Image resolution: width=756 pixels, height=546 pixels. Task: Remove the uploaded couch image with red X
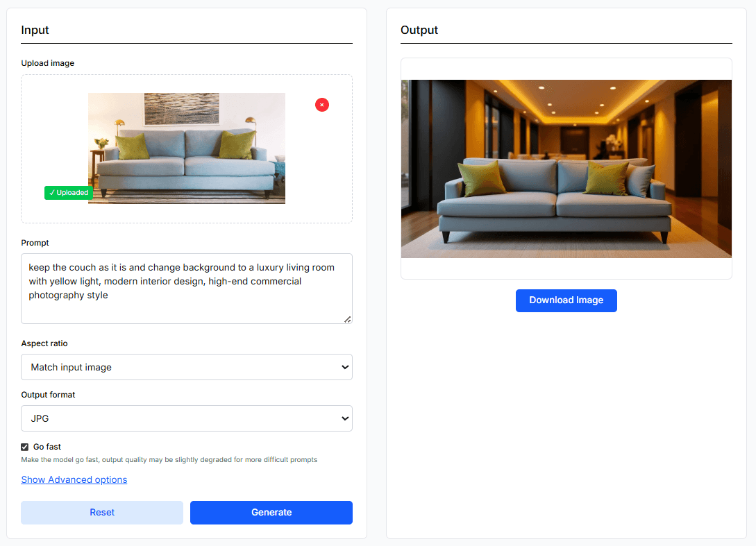(322, 105)
